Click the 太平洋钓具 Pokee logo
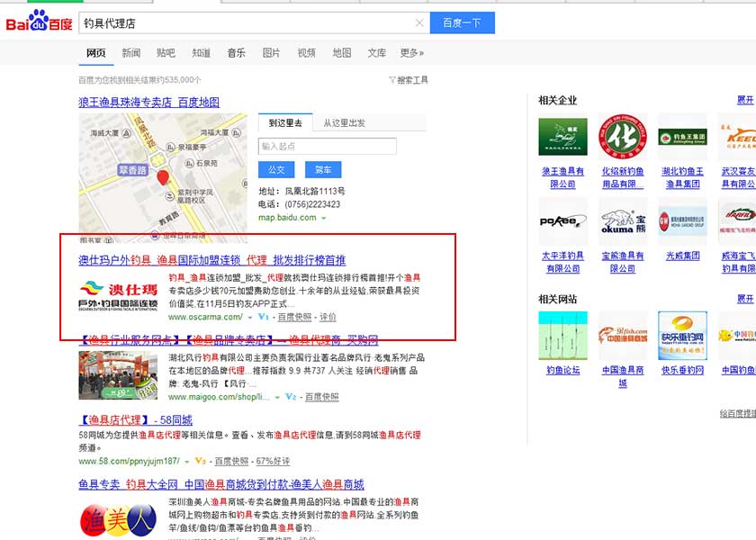This screenshot has height=540, width=756. click(x=562, y=221)
